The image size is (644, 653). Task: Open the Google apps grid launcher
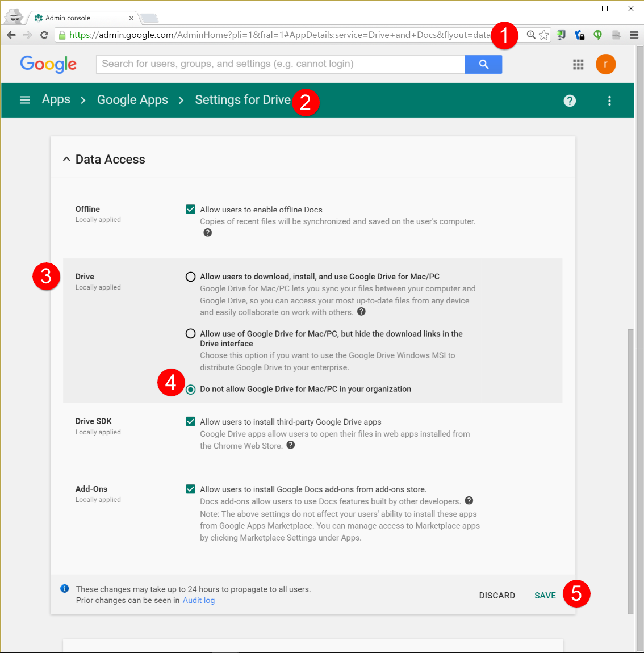pos(578,64)
